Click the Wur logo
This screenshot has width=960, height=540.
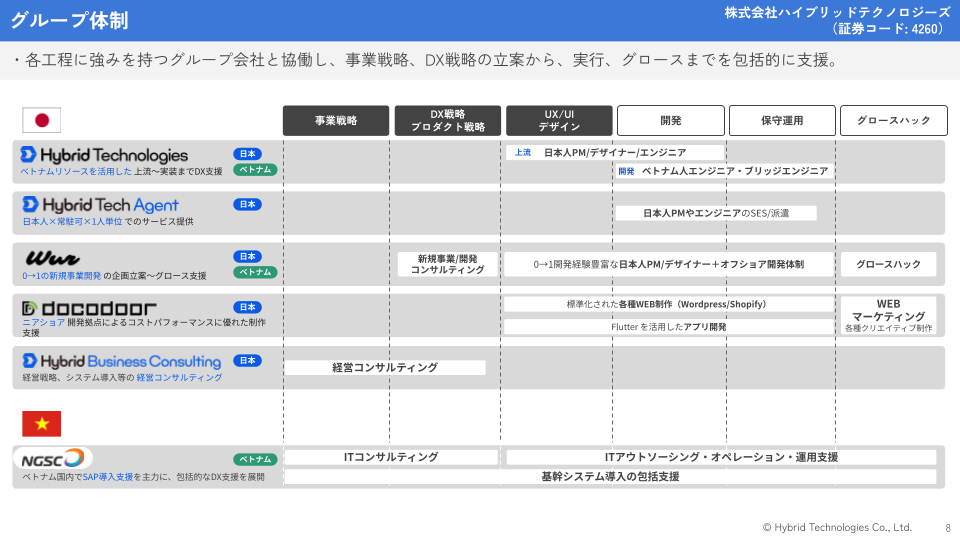point(53,258)
